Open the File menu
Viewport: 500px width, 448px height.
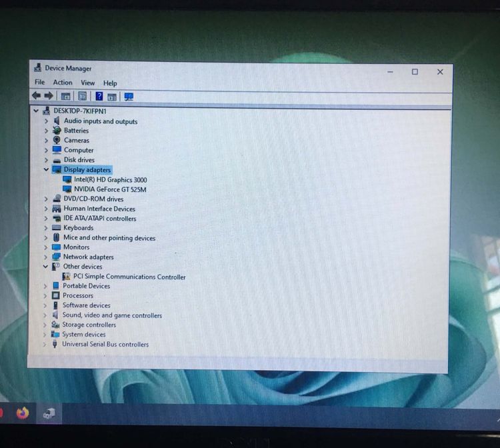click(39, 82)
